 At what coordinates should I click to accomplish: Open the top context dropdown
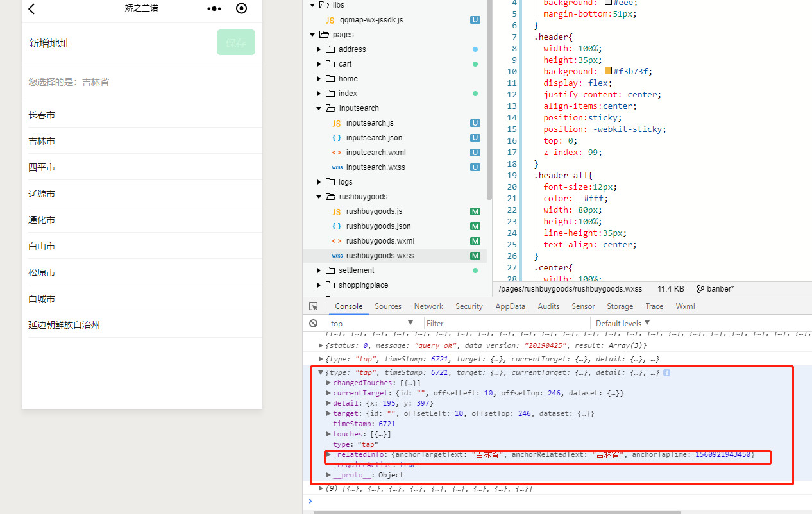(372, 323)
